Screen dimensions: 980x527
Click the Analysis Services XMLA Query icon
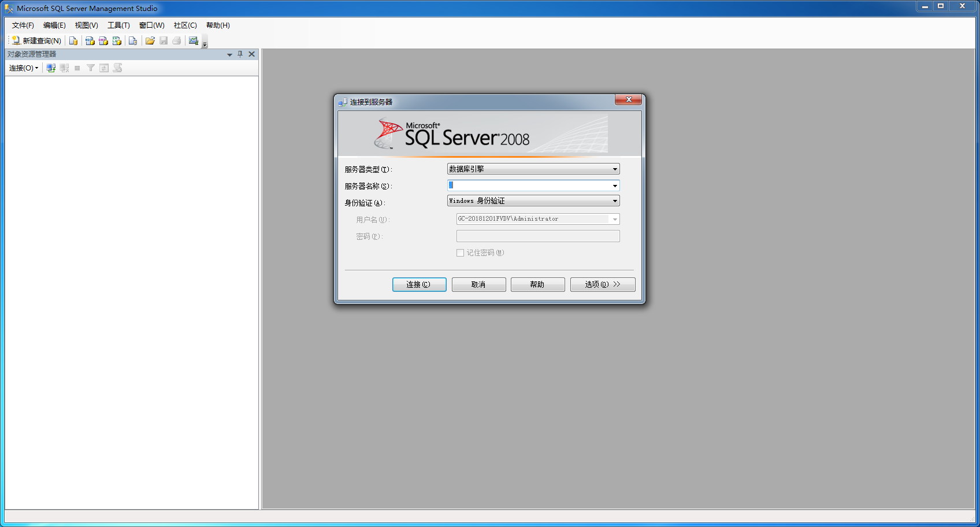[x=117, y=40]
